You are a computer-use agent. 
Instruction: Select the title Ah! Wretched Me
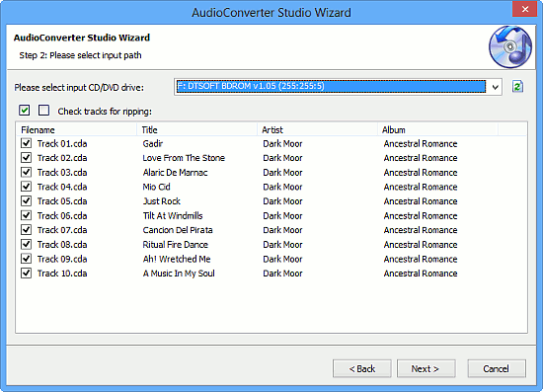pos(177,259)
